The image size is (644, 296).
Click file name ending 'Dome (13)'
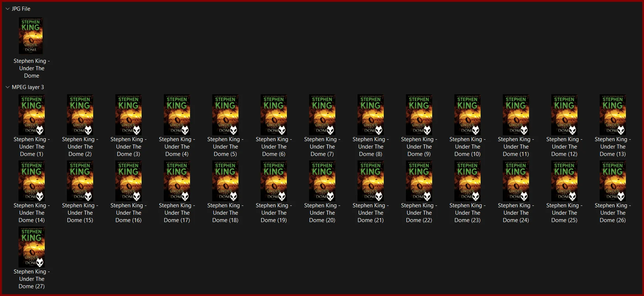(613, 147)
